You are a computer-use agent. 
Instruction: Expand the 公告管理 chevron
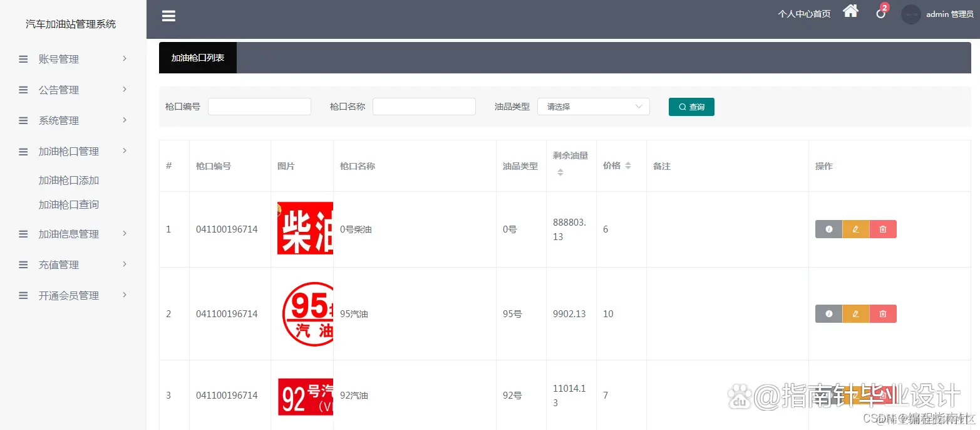point(125,89)
